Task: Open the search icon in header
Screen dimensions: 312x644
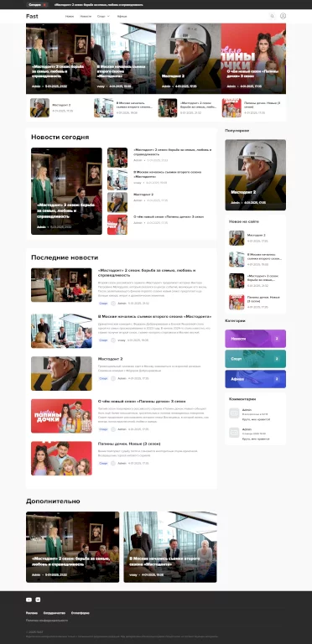Action: (x=272, y=16)
